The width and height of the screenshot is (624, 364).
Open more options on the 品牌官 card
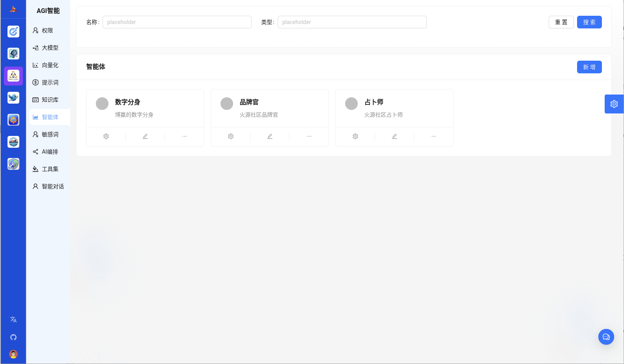click(309, 136)
